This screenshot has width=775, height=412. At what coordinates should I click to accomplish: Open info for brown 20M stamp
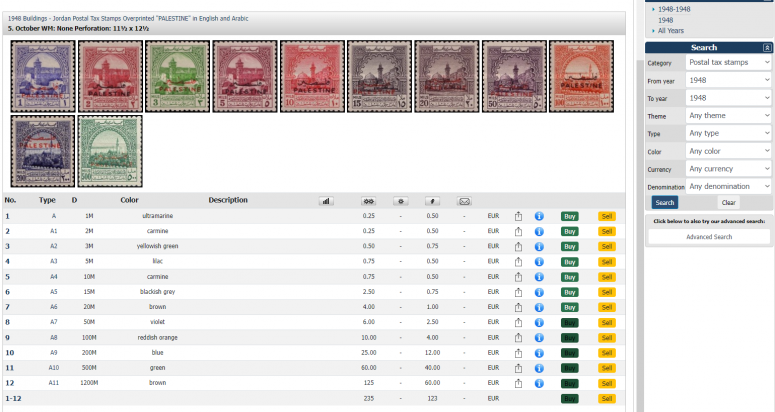tap(539, 307)
